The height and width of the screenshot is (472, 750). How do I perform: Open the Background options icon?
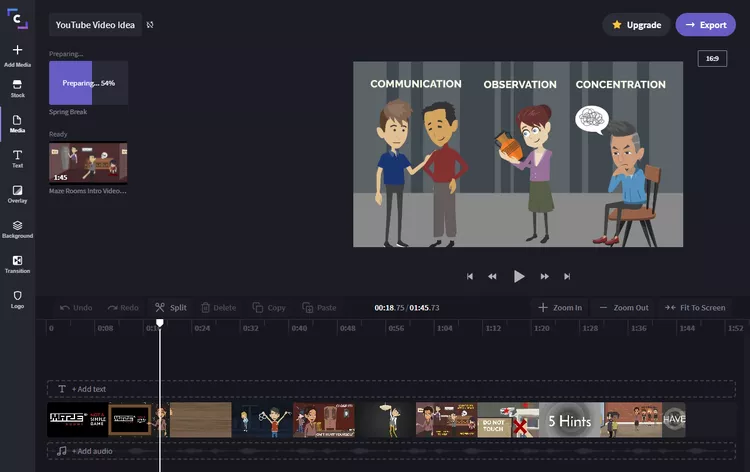[17, 229]
